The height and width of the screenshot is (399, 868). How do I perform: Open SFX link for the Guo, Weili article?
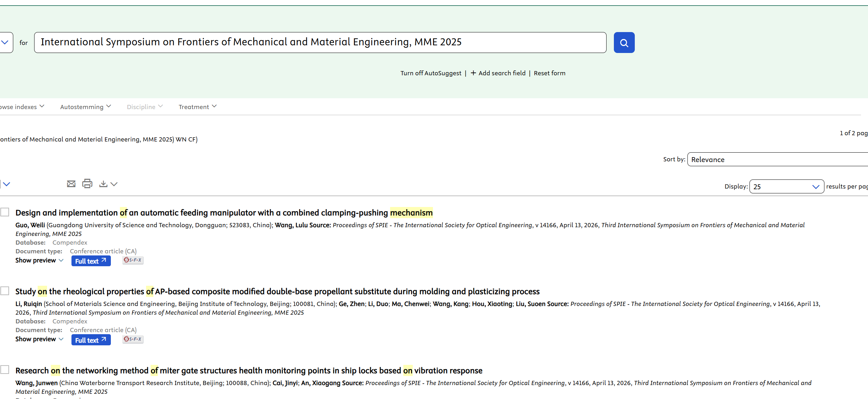coord(133,260)
